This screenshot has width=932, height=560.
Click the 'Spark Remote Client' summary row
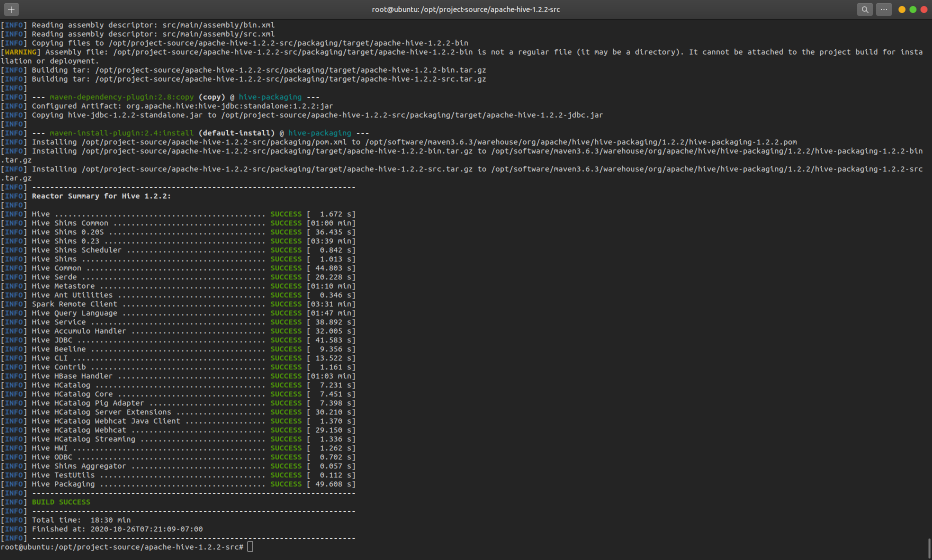(x=178, y=304)
